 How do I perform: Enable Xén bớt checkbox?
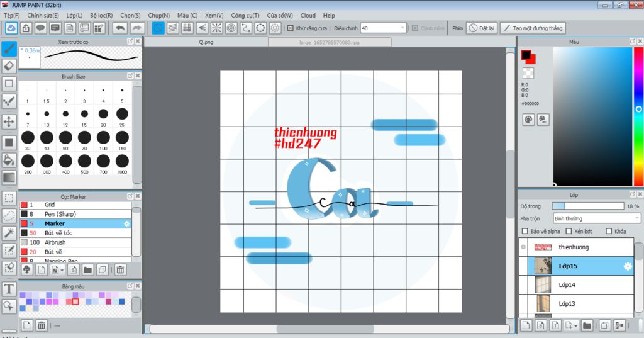(569, 231)
